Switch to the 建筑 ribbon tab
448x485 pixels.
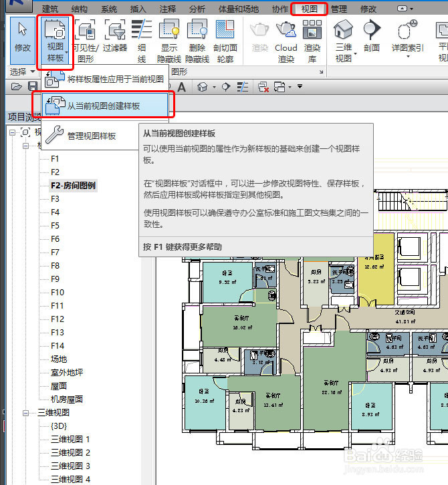point(50,9)
